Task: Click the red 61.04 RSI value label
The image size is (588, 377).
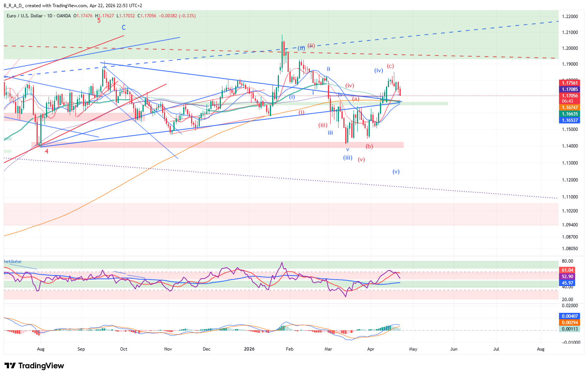Action: pos(567,270)
